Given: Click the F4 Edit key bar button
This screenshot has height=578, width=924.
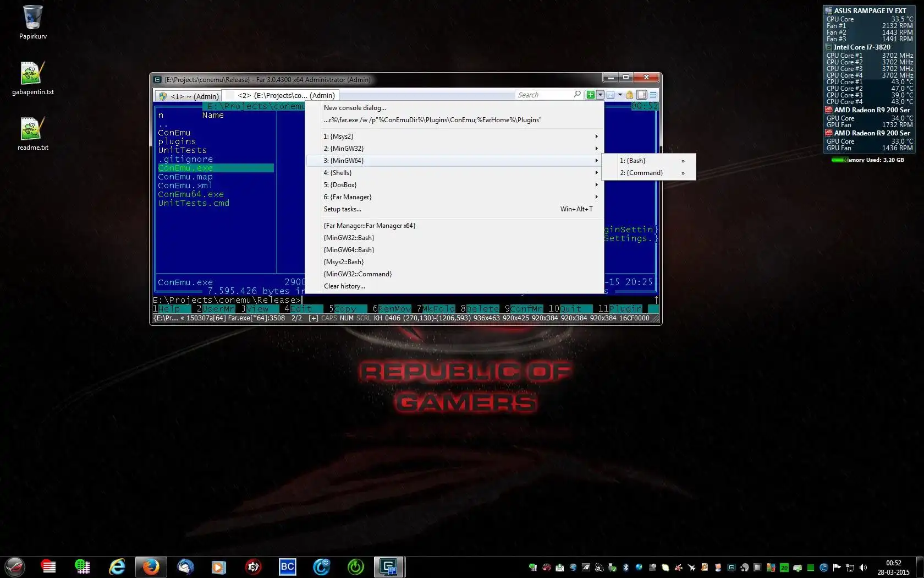Looking at the screenshot, I should [x=304, y=309].
